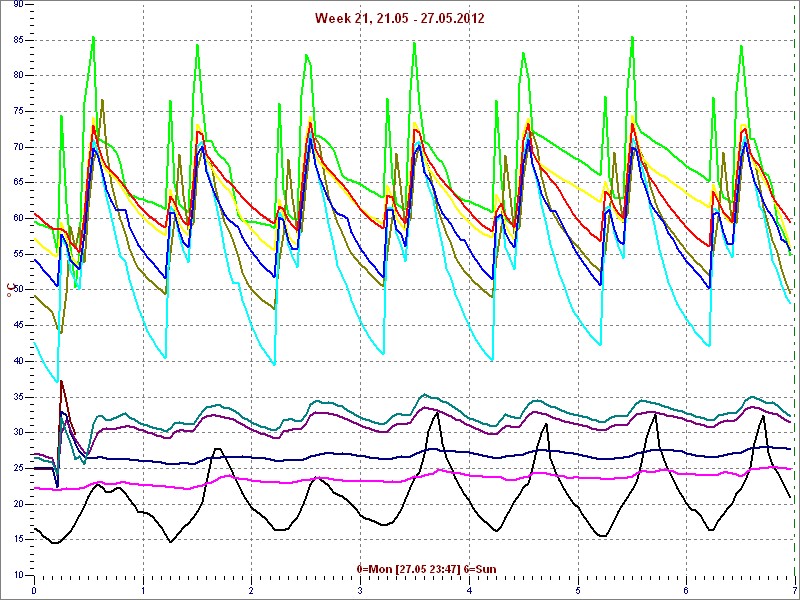
Task: Click the x-axis label 7
Action: tap(795, 591)
